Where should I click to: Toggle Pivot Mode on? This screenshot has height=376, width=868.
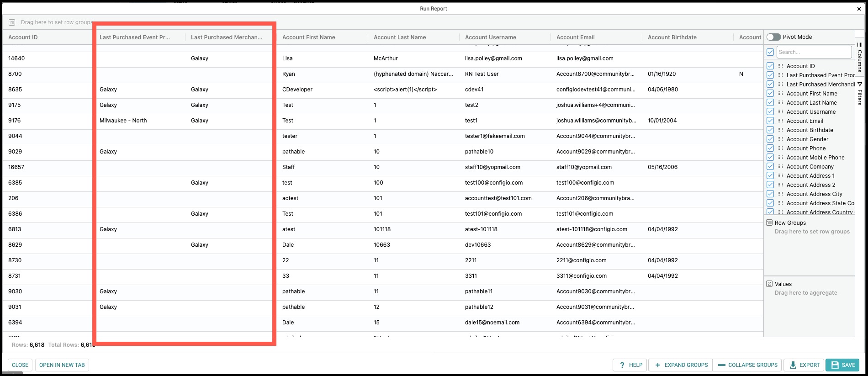(773, 37)
